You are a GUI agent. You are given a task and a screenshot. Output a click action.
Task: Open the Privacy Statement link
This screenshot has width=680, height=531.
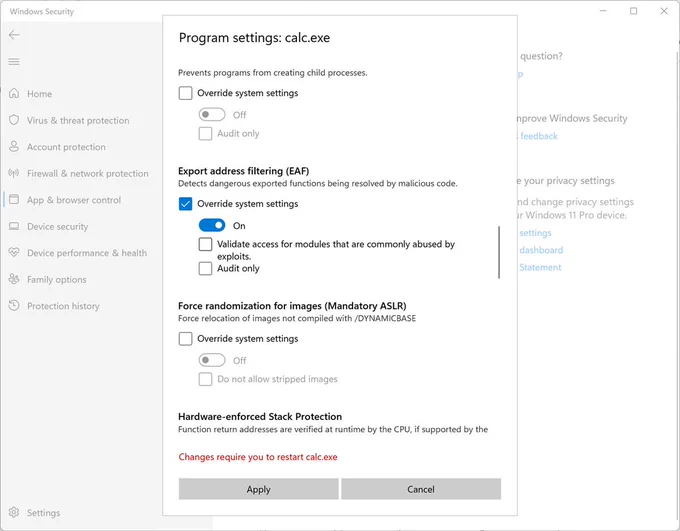[540, 268]
